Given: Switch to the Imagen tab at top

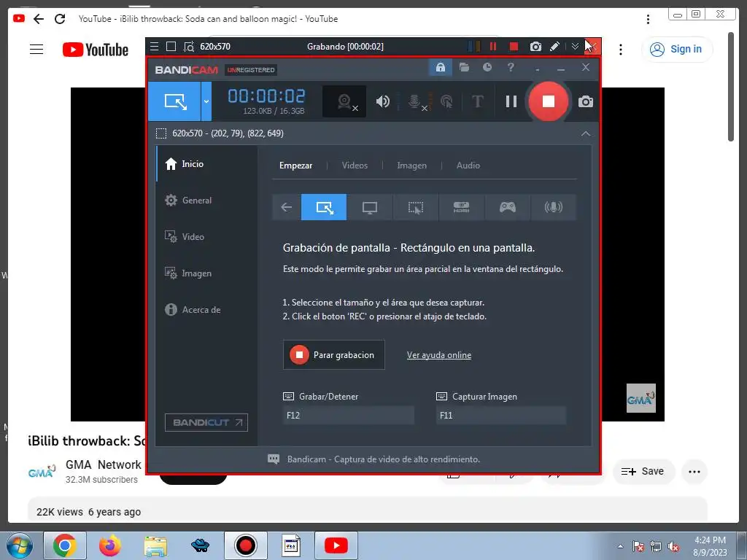Looking at the screenshot, I should [x=411, y=166].
